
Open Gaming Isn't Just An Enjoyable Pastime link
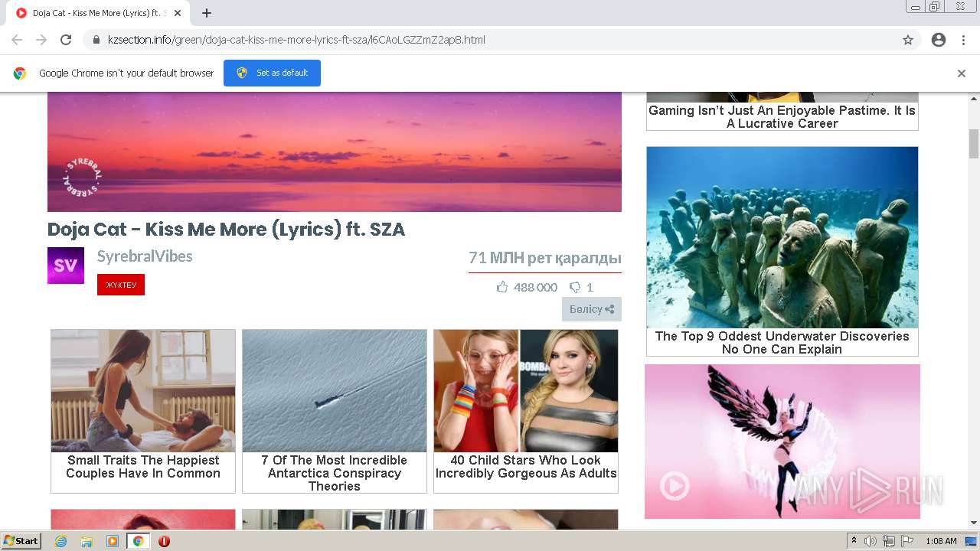[782, 117]
